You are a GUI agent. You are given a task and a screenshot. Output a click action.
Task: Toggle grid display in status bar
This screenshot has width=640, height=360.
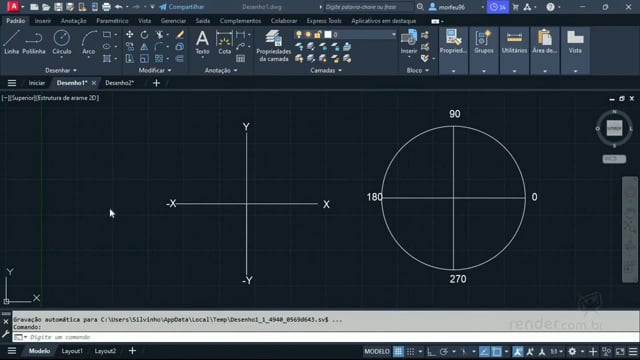coord(398,351)
